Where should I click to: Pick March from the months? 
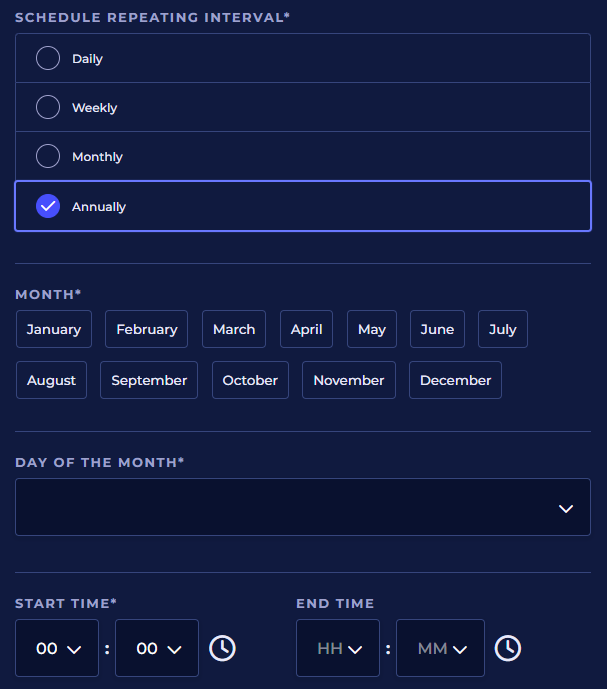(x=234, y=329)
